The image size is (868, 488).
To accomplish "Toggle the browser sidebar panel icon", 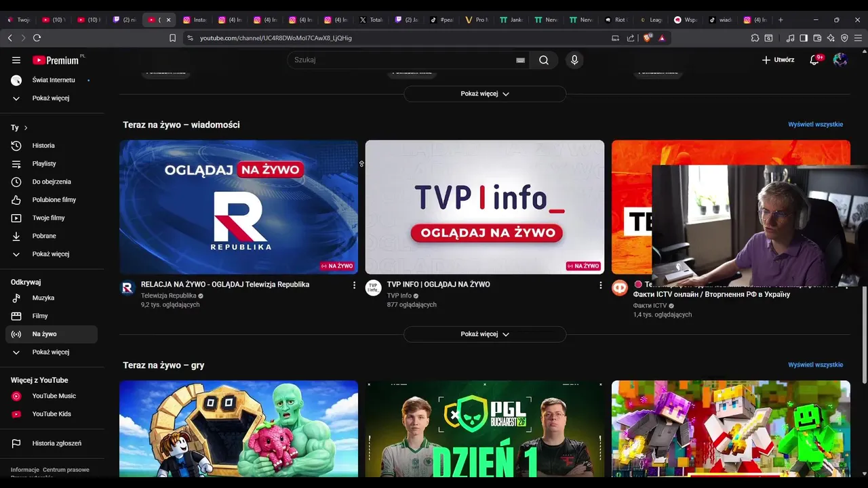I will click(x=804, y=38).
